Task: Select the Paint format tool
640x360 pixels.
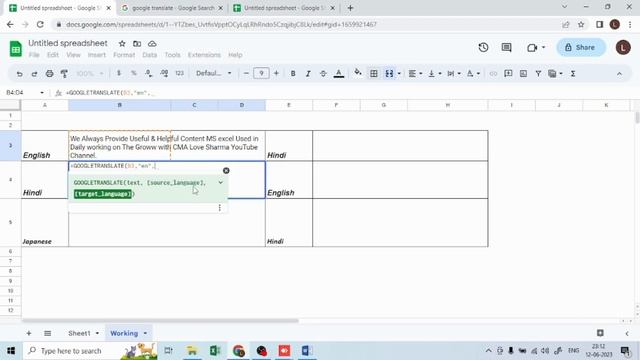Action: pos(64,73)
